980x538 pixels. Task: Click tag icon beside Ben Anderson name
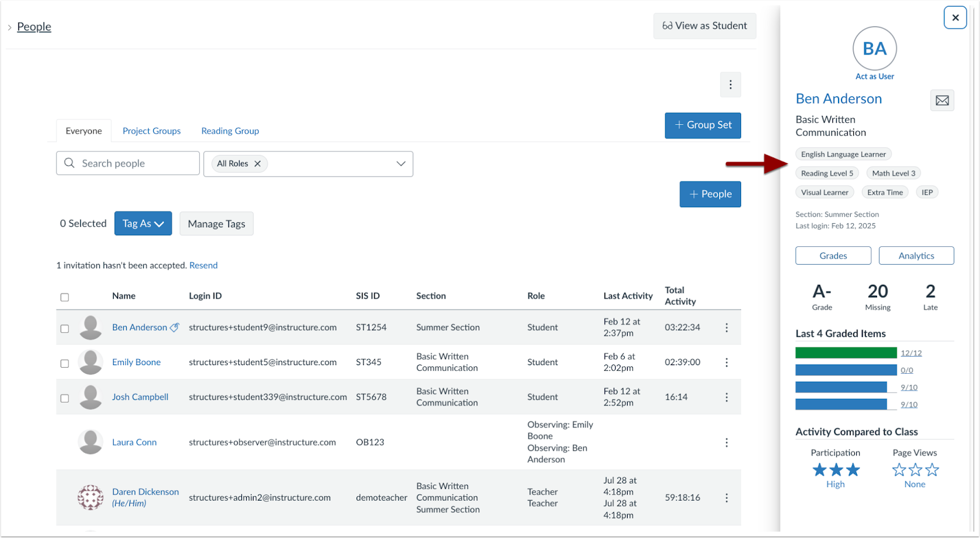(x=175, y=328)
